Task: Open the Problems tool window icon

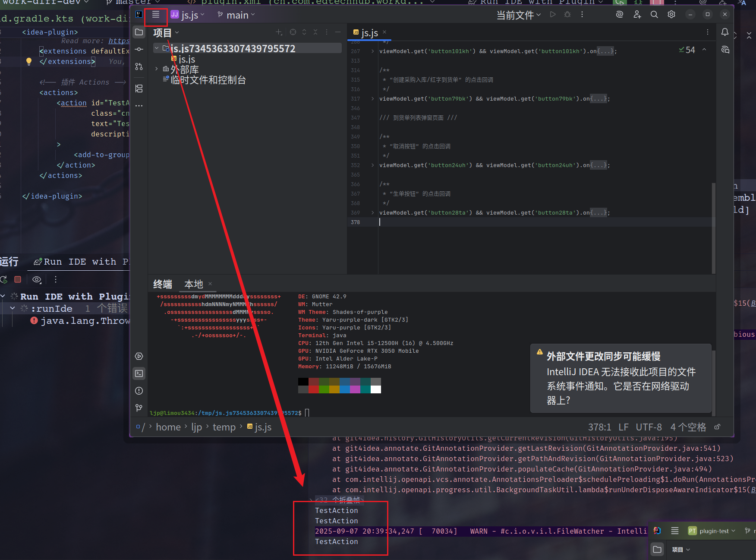Action: coord(139,391)
